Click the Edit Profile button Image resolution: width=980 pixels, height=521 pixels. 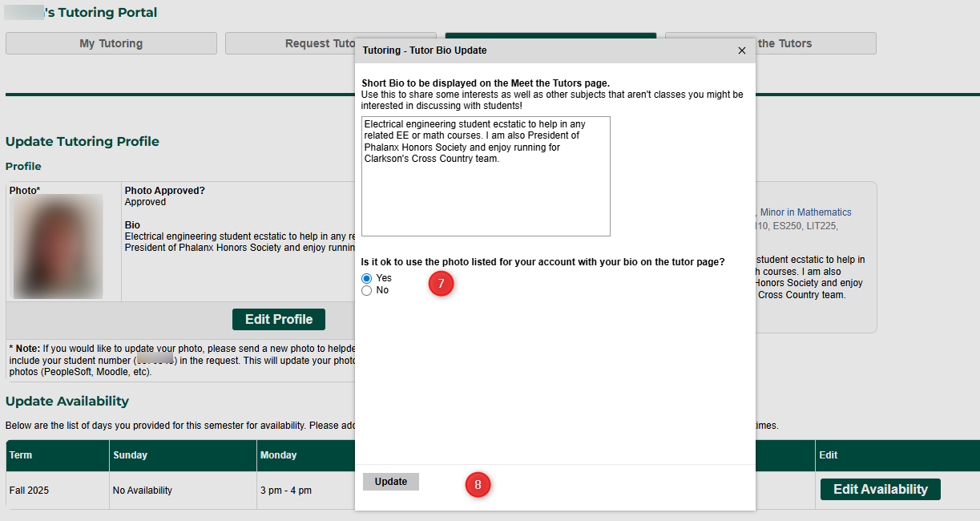[279, 319]
